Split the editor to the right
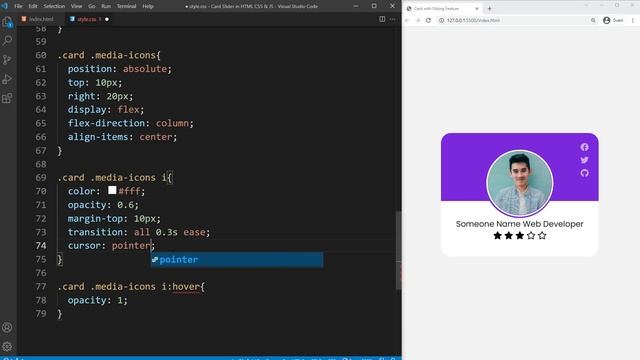The image size is (640, 360). (382, 19)
